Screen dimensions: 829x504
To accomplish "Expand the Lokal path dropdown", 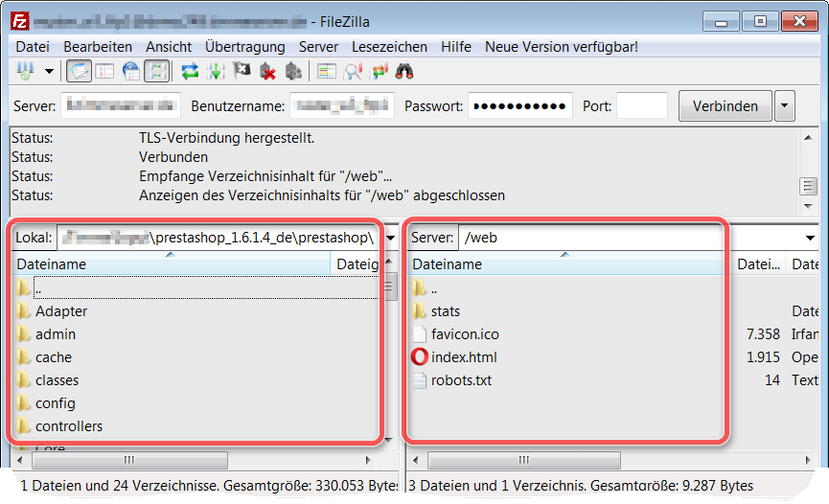I will 391,238.
